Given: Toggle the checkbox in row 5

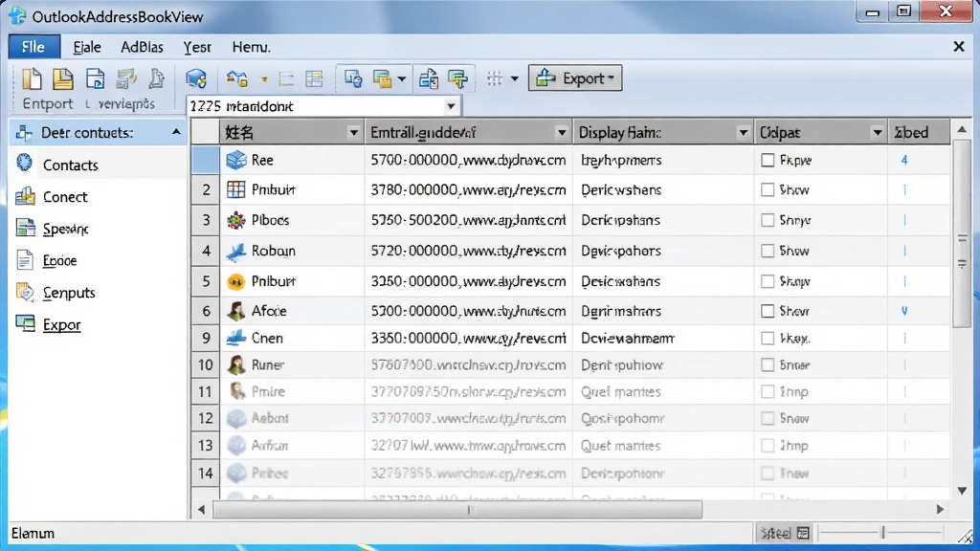Looking at the screenshot, I should (x=768, y=282).
